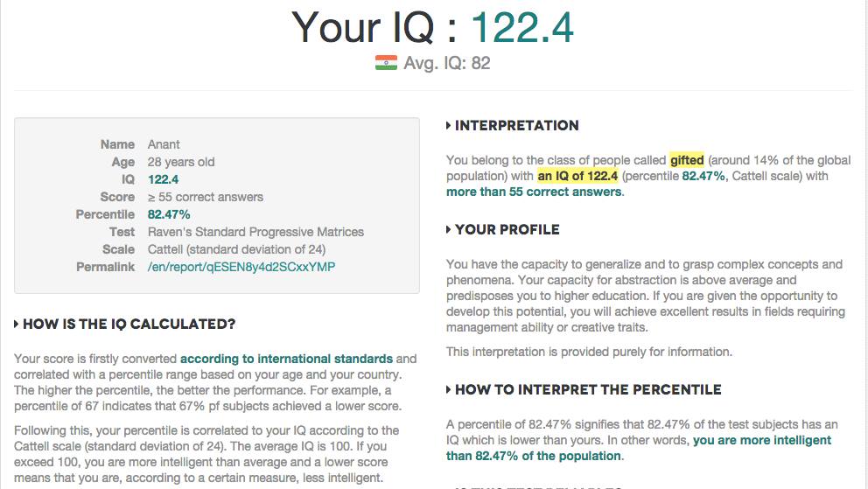868x489 pixels.
Task: Click the Cattell scale value in info box
Action: 237,249
